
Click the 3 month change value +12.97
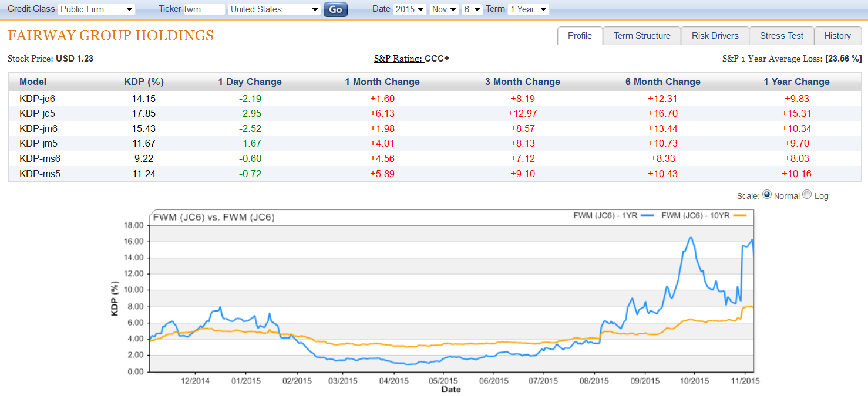[523, 113]
